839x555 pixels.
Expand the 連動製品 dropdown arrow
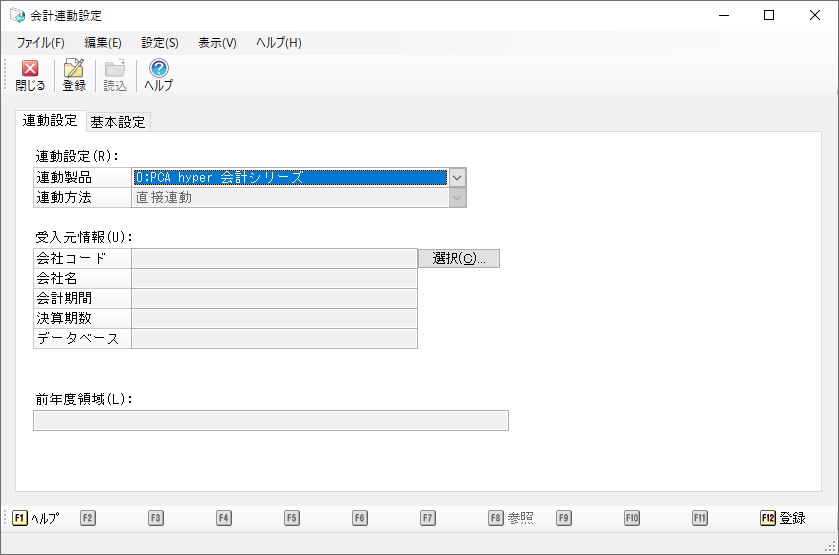pos(457,178)
